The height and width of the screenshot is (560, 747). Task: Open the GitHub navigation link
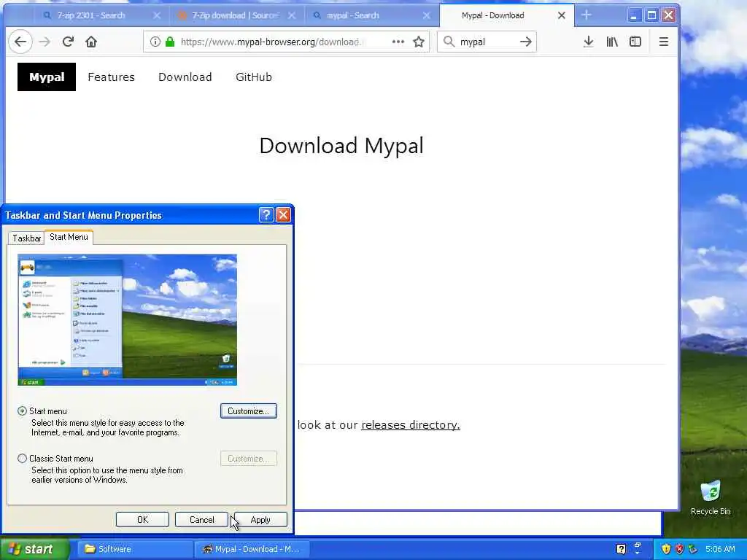click(253, 77)
